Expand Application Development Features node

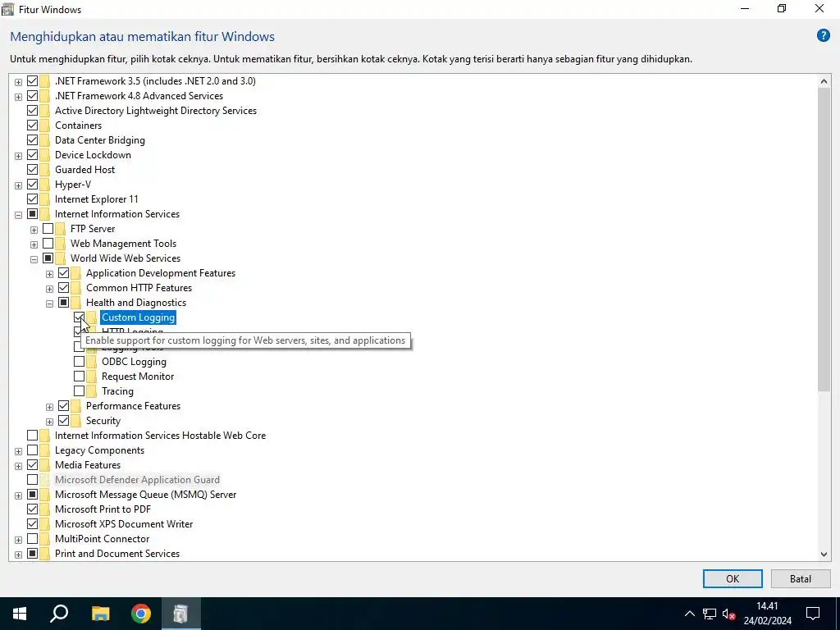49,274
